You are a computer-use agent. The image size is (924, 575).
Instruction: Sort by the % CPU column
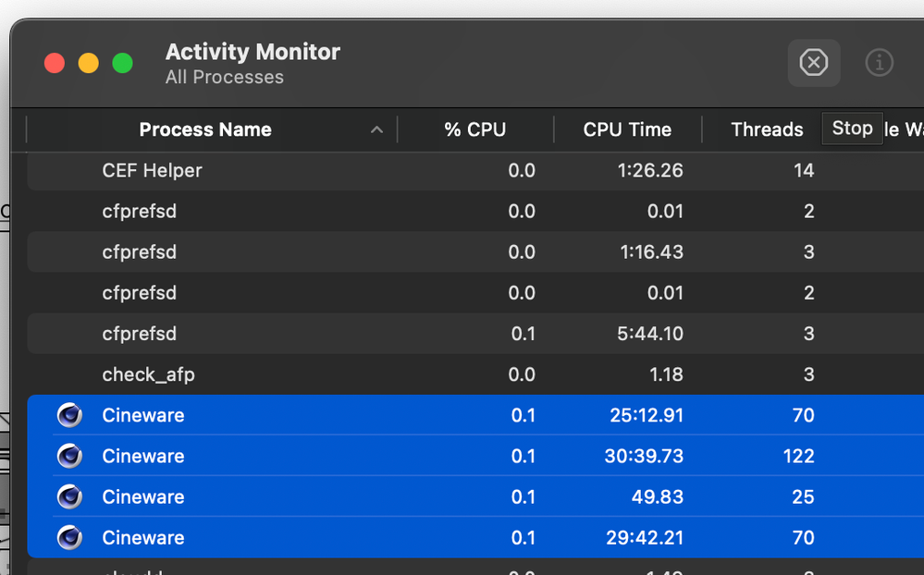474,129
